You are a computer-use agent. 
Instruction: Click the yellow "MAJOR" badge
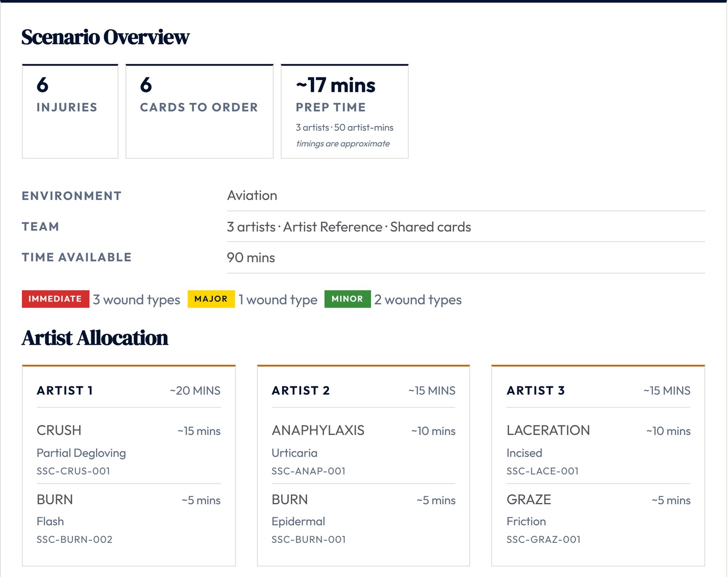211,299
